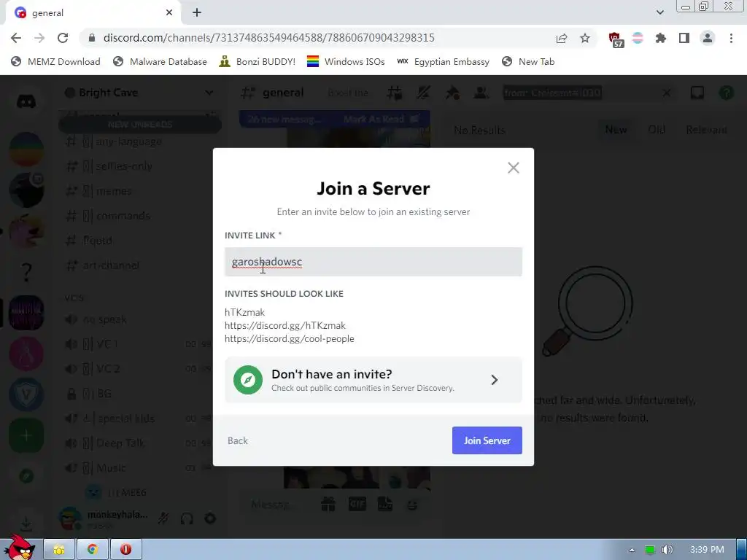Sort search results by Relevant
Viewport: 747px width, 560px height.
coord(706,130)
